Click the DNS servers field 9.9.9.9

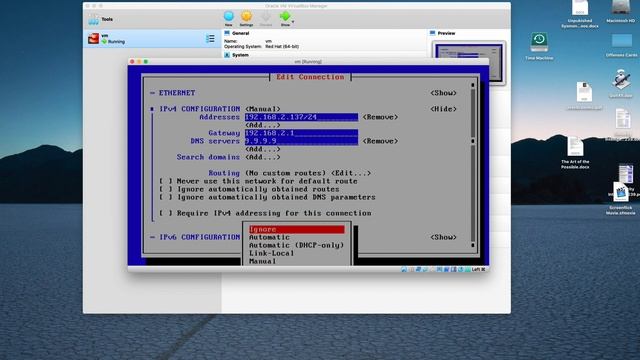click(301, 141)
